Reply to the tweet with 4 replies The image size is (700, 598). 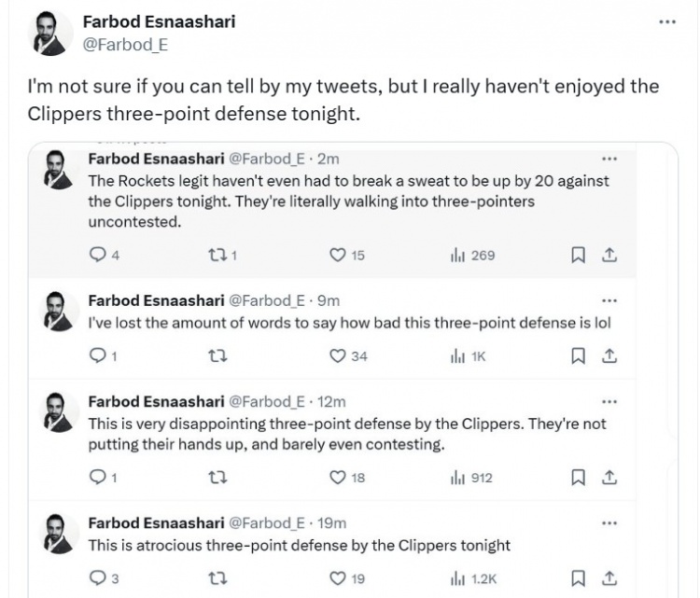(x=96, y=256)
